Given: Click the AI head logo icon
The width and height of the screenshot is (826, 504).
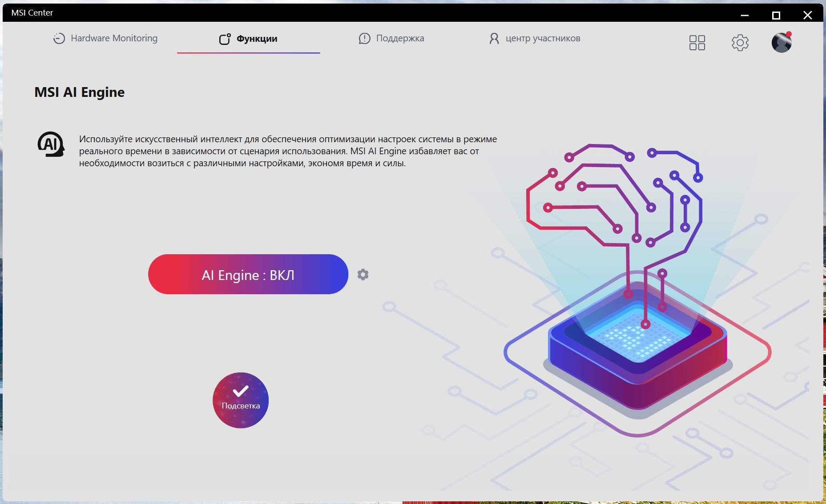Looking at the screenshot, I should [51, 144].
